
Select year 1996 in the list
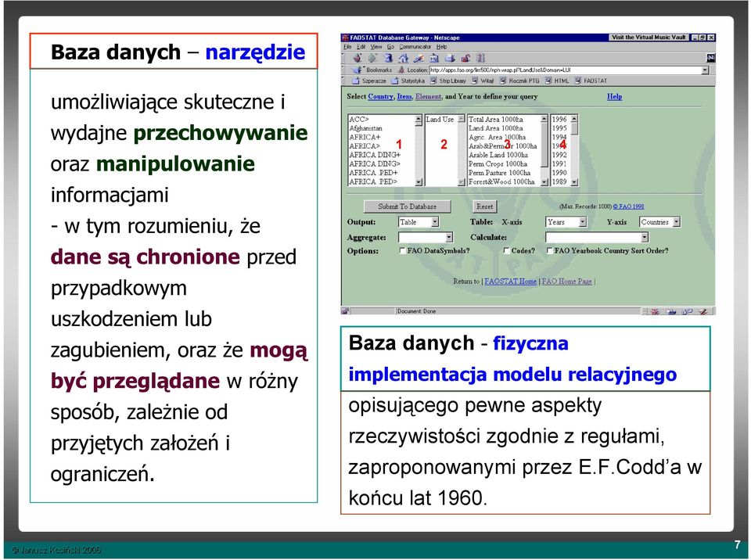point(559,120)
